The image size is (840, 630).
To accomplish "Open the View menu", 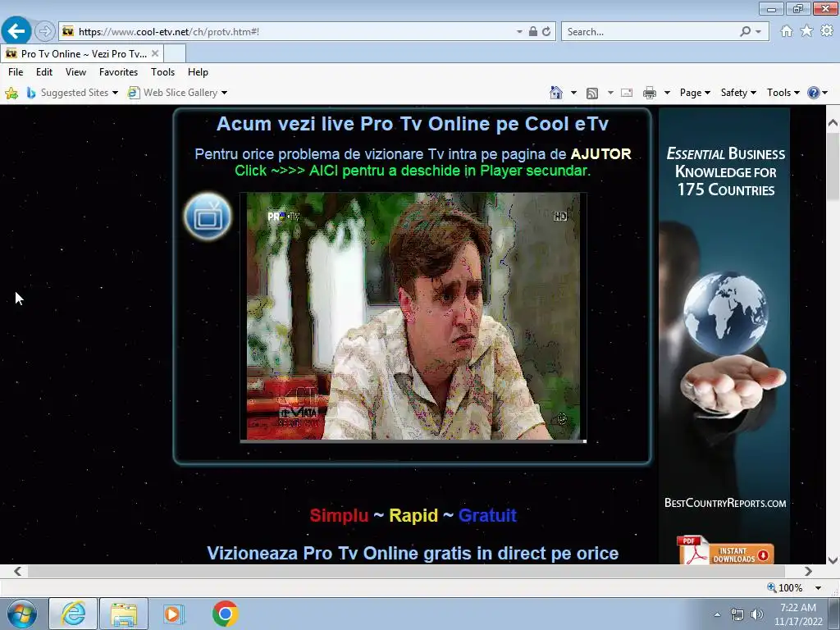I will (75, 72).
